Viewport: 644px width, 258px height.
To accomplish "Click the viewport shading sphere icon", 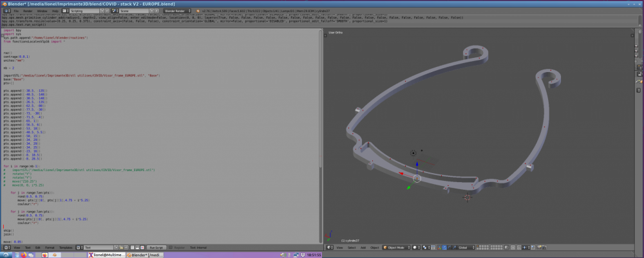I will pos(415,247).
